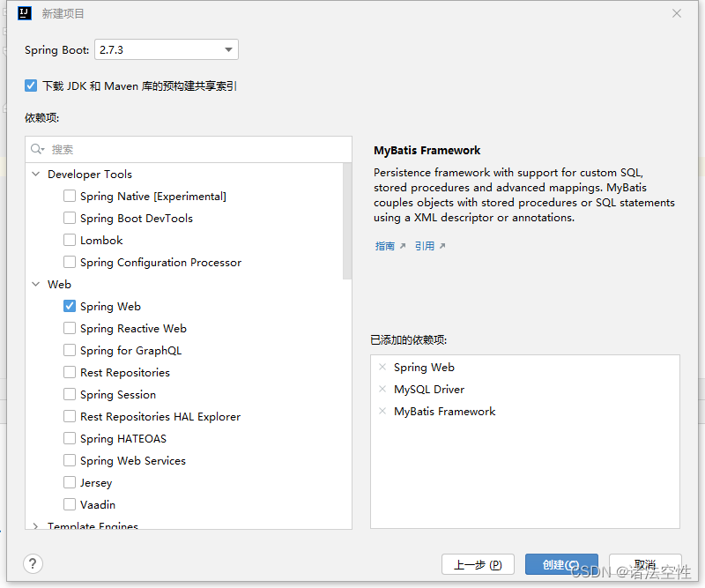The width and height of the screenshot is (705, 588).
Task: Check Spring Configuration Processor
Action: pyautogui.click(x=70, y=263)
